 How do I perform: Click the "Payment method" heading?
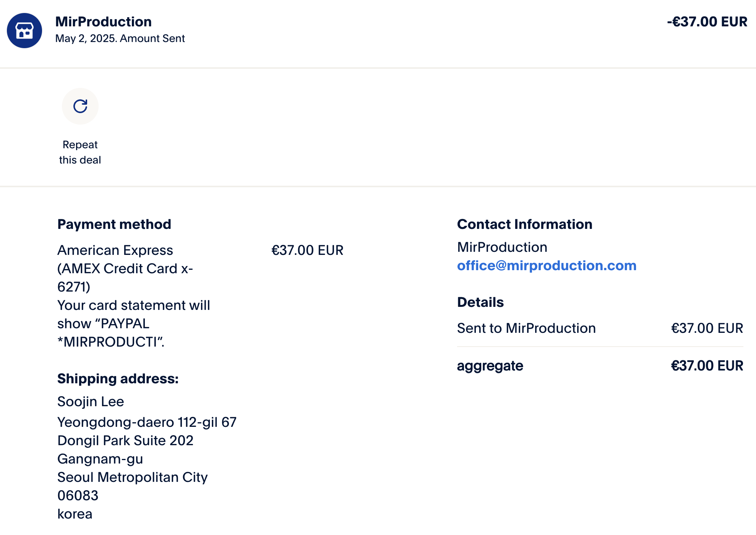[x=114, y=224]
